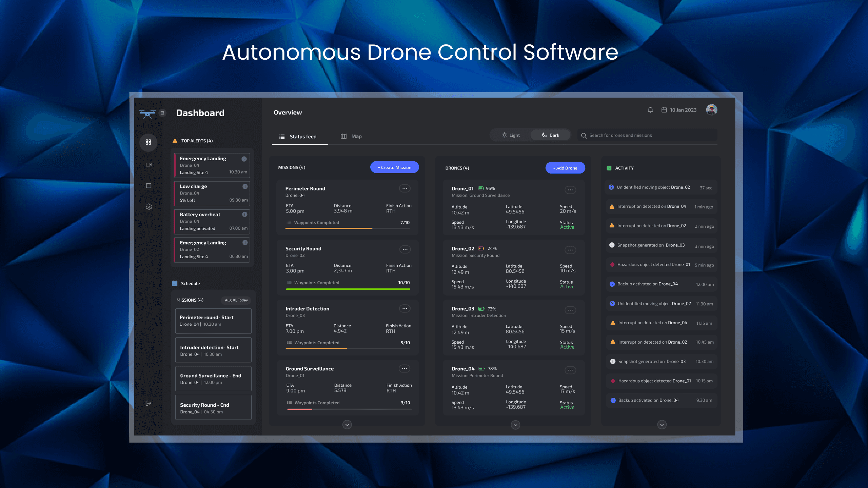Open settings gear in sidebar
The width and height of the screenshot is (868, 488).
pyautogui.click(x=149, y=207)
